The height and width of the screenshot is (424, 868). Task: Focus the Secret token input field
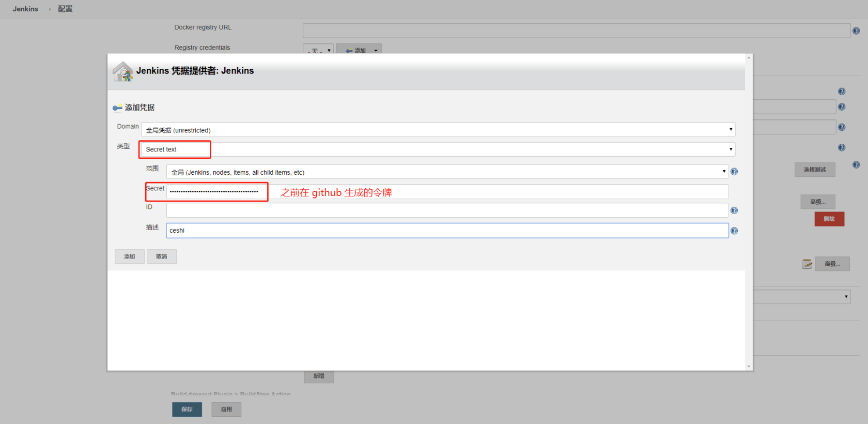click(x=447, y=192)
